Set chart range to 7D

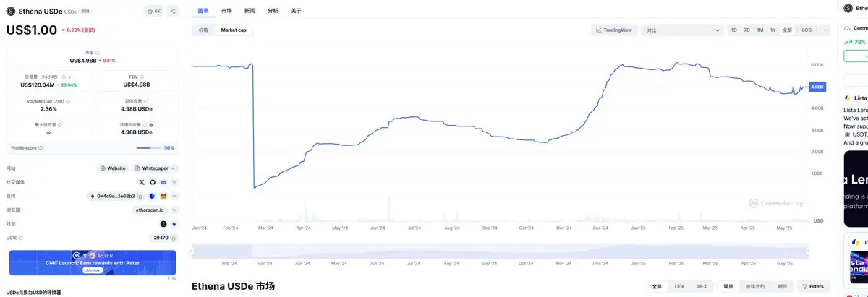[x=746, y=30]
